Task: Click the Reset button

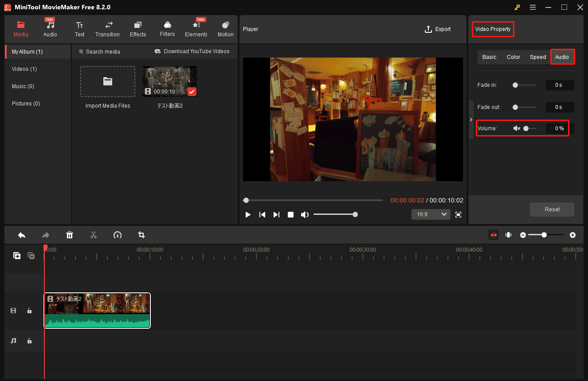Action: tap(552, 210)
